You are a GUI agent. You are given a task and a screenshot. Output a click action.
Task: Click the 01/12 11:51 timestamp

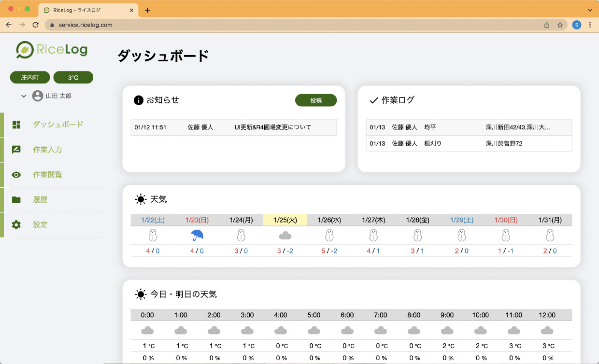151,127
